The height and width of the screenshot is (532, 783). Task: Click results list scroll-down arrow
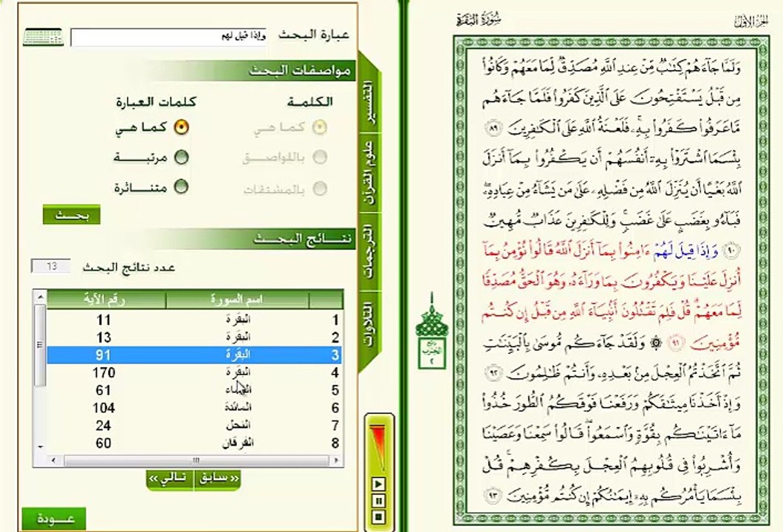click(40, 447)
